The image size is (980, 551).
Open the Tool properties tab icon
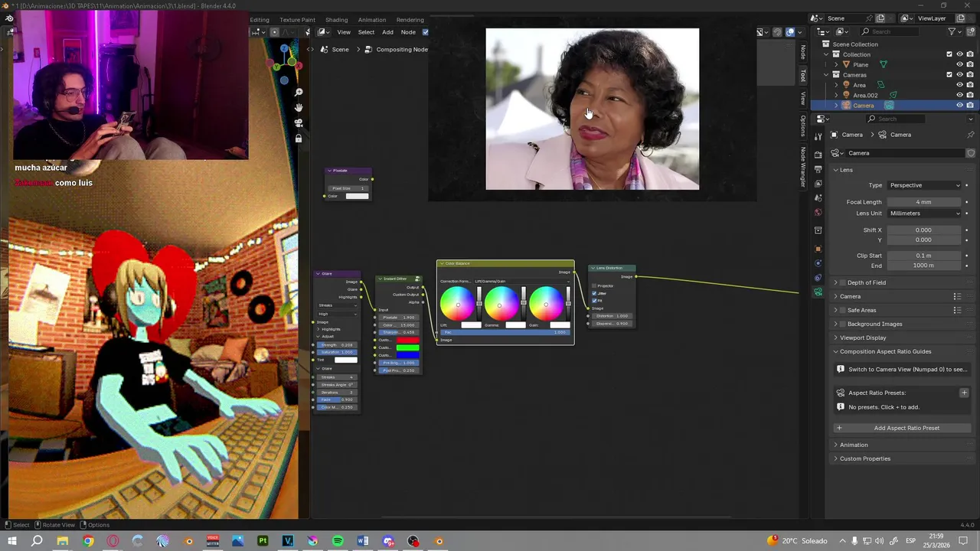[818, 135]
